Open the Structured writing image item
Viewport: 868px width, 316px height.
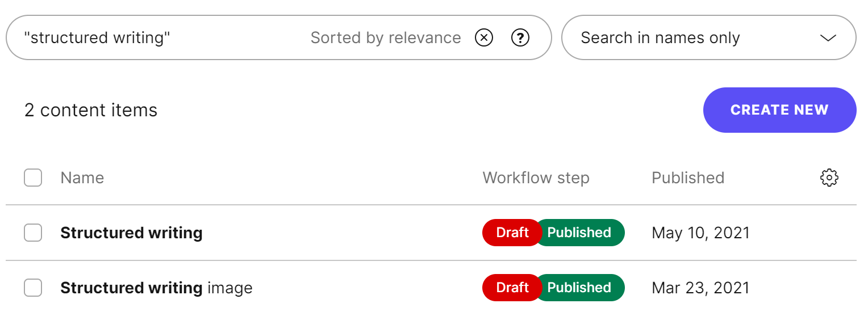[x=156, y=288]
